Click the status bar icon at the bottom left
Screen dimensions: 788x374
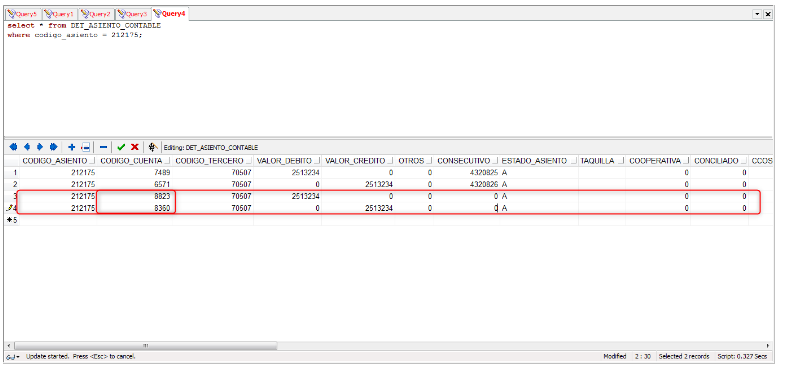pyautogui.click(x=12, y=356)
